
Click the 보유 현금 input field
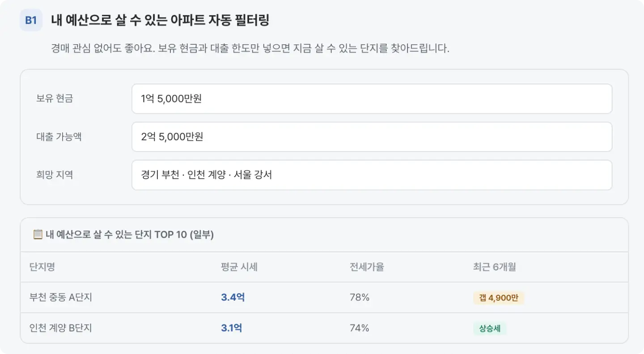pos(372,99)
